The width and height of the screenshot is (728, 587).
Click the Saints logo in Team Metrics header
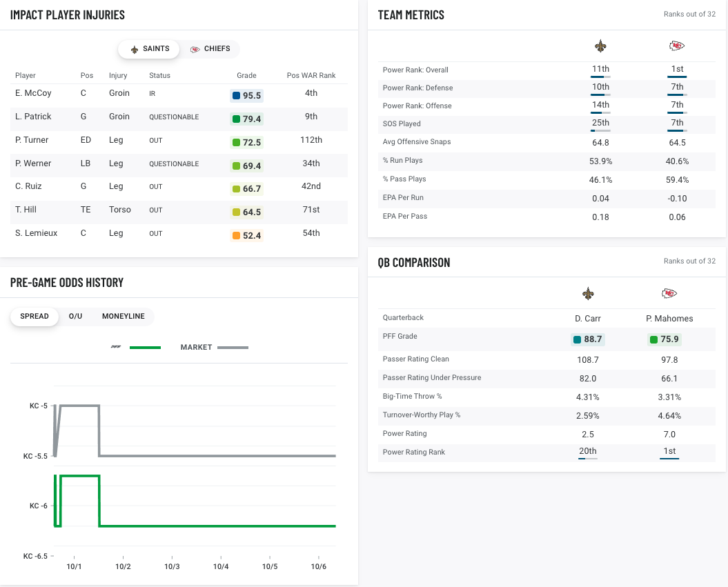tap(600, 46)
